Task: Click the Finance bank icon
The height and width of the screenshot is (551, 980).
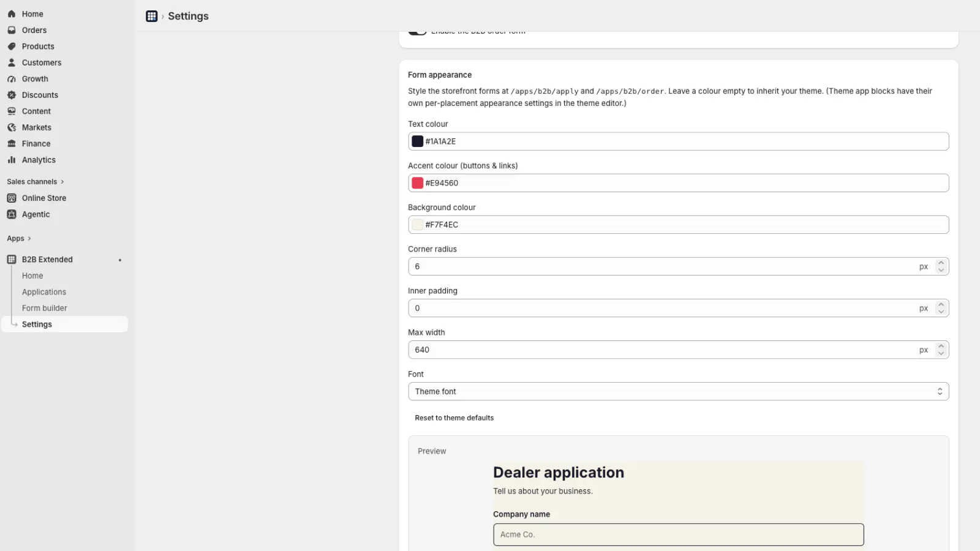Action: (12, 144)
